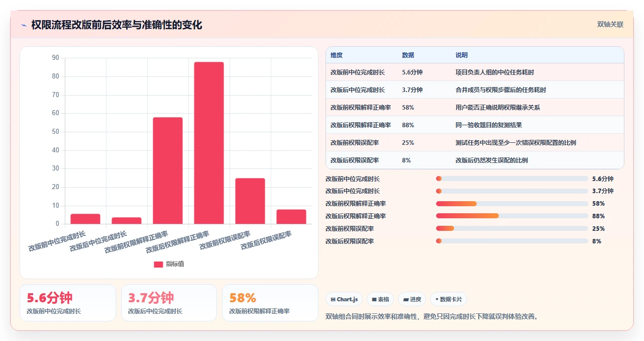This screenshot has height=341, width=644.
Task: Click the 数据 column header
Action: 408,55
